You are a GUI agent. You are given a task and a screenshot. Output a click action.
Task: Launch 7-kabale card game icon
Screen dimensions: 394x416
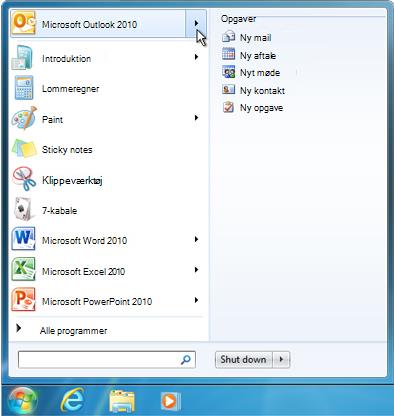24,209
